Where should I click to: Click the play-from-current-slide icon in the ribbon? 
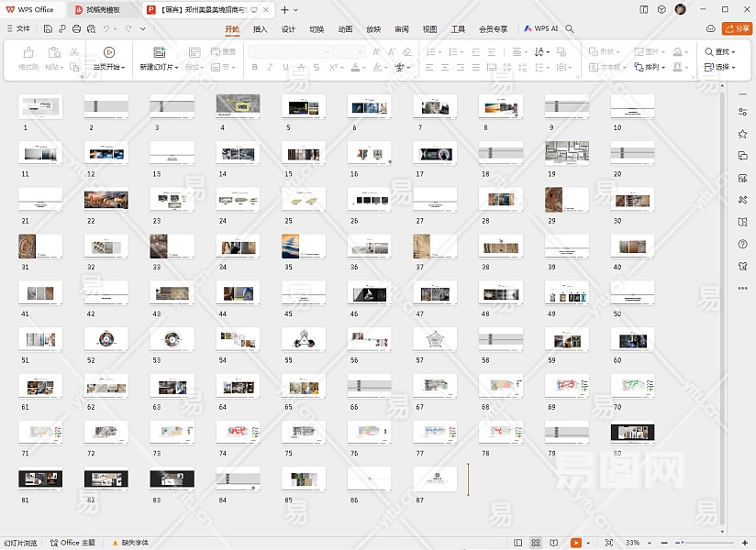[x=109, y=52]
